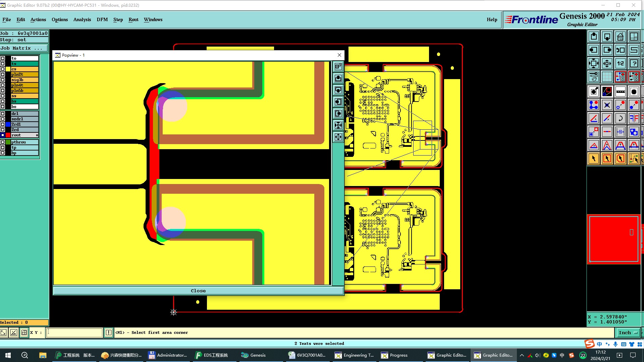Click the mirror feature icon

(x=634, y=118)
